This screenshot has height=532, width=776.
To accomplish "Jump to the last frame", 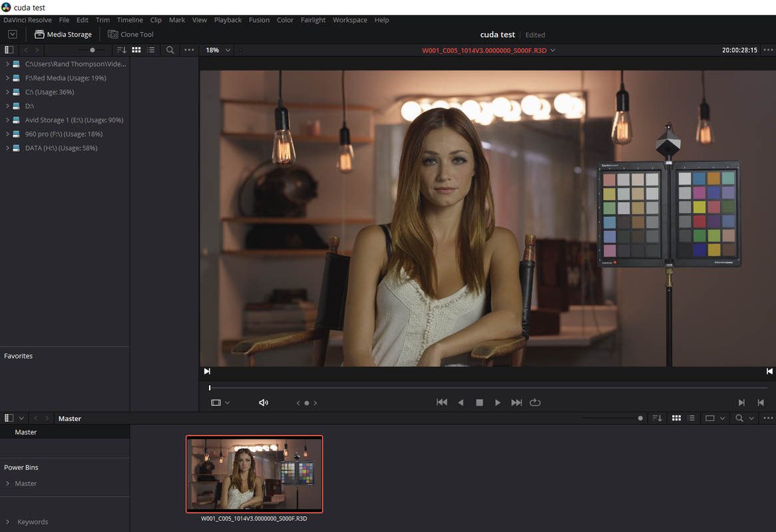I will coord(516,402).
